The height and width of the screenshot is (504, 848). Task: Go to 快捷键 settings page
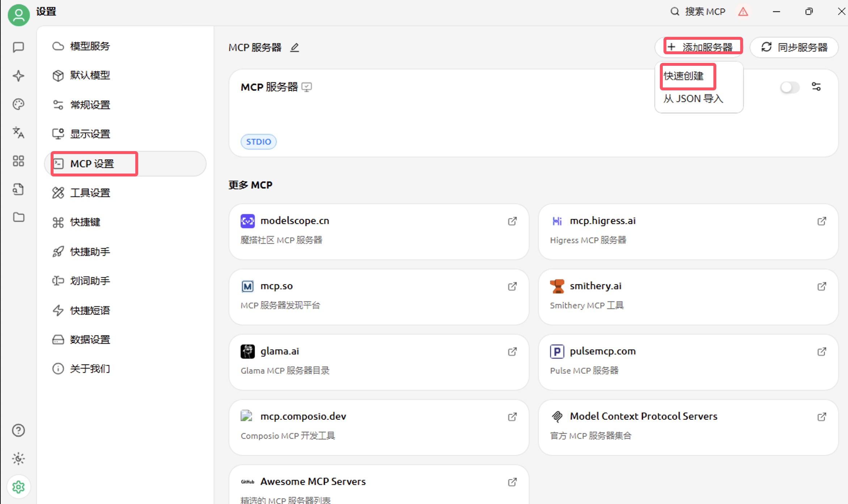click(85, 222)
